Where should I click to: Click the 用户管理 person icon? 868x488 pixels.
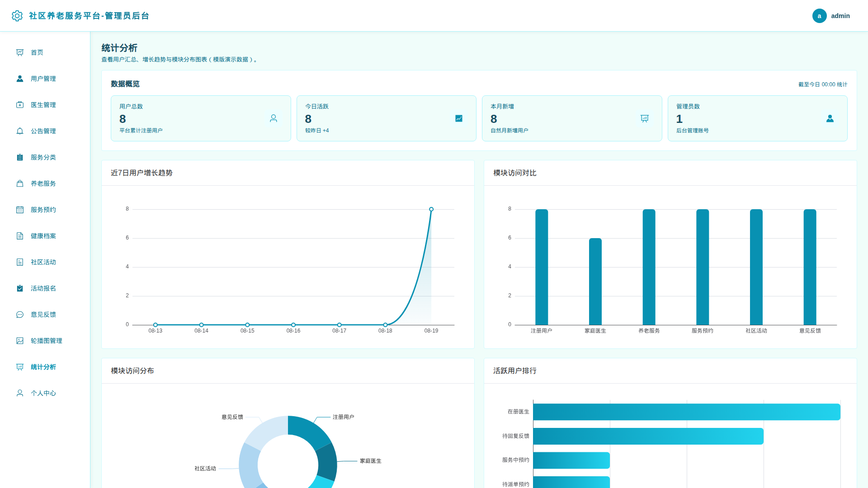[x=20, y=79]
